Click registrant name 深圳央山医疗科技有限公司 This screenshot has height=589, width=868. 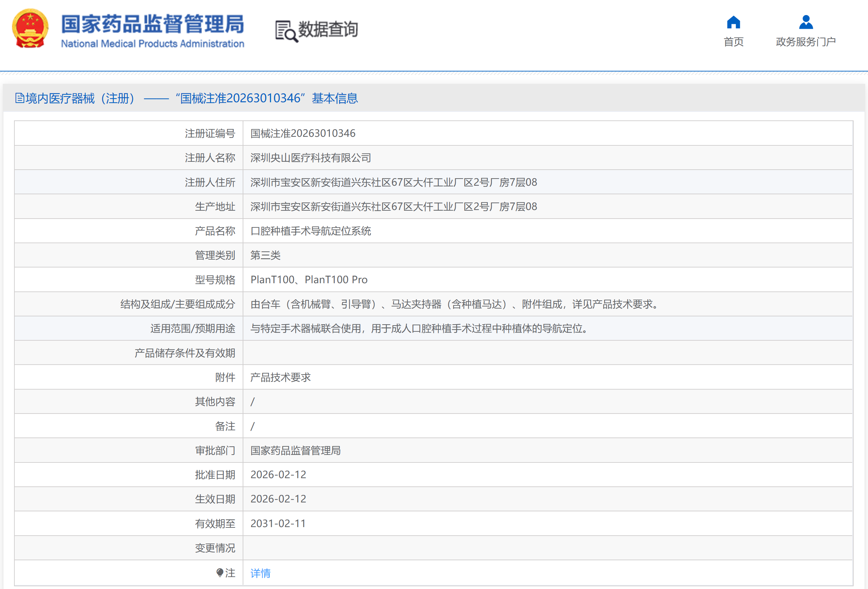coord(310,158)
